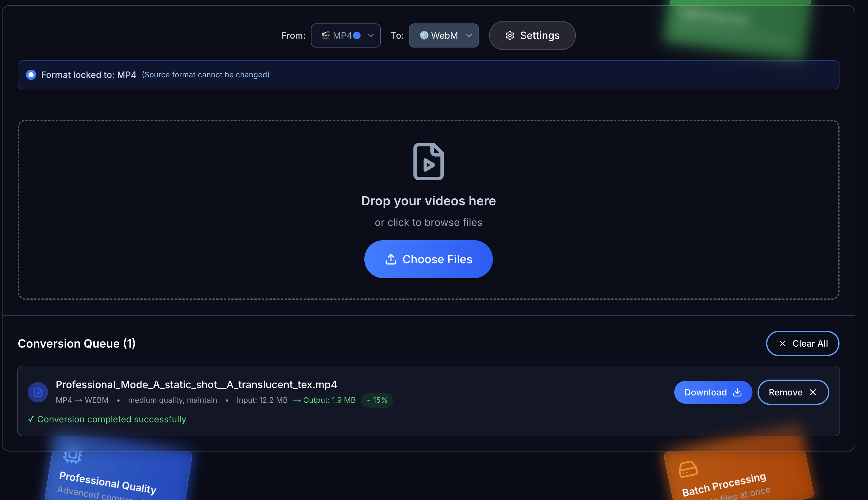Open the To format WebM dropdown
This screenshot has height=500, width=868.
(x=443, y=35)
